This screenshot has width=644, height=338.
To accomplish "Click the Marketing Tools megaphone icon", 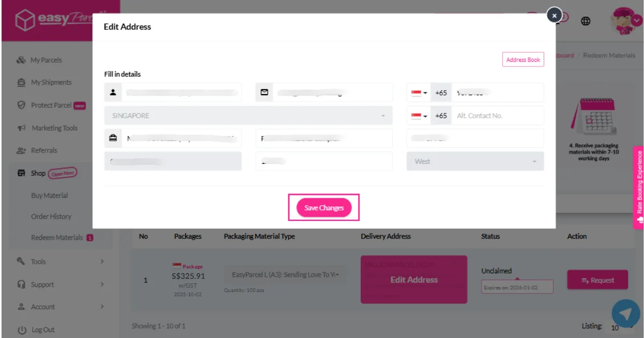I will pyautogui.click(x=21, y=128).
